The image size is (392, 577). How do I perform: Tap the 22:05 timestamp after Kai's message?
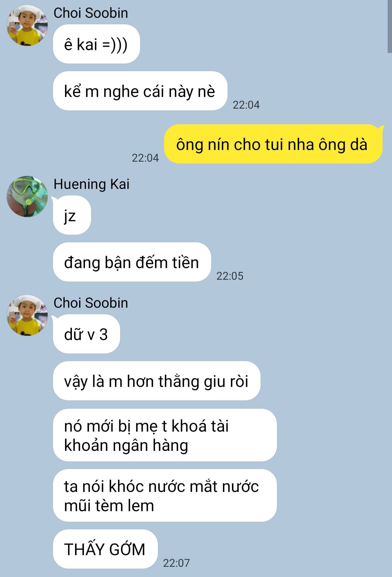pyautogui.click(x=230, y=276)
